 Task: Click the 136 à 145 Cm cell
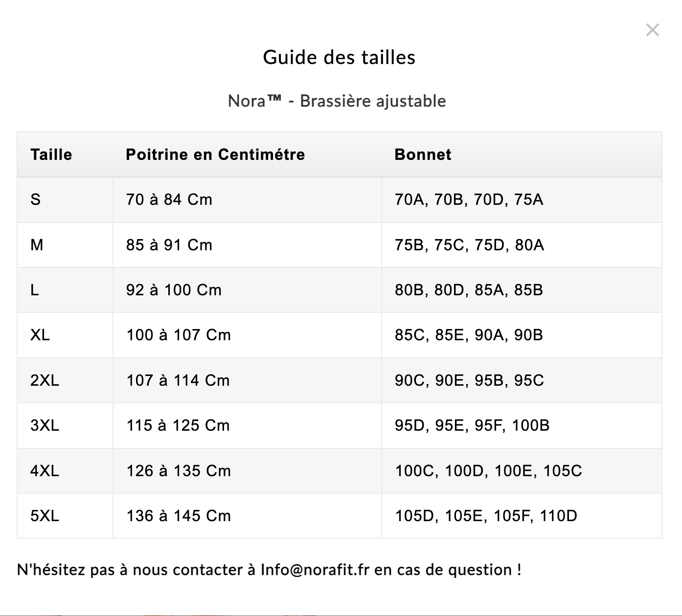coord(179,516)
